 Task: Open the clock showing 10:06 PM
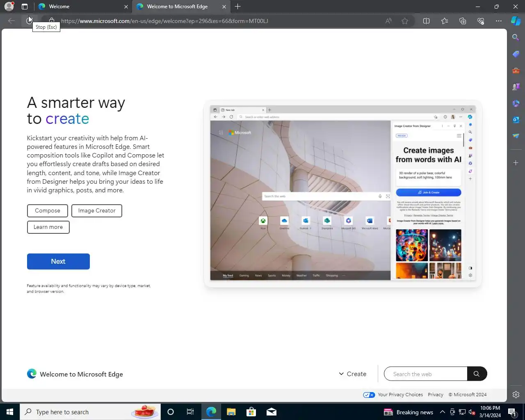(490, 412)
